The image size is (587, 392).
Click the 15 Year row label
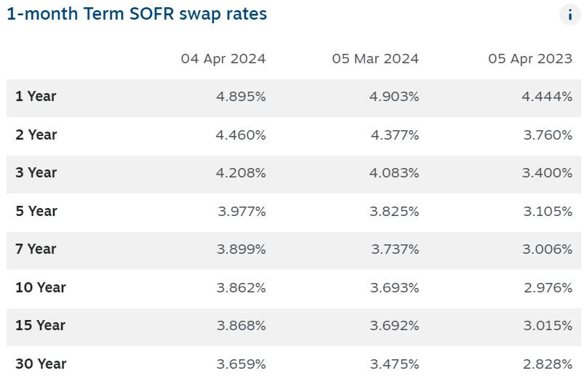(40, 326)
